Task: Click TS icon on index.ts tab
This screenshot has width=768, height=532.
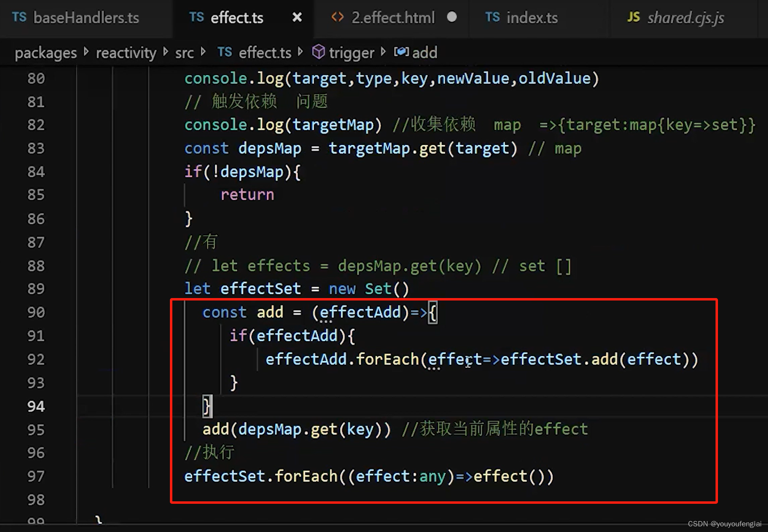Action: click(492, 17)
